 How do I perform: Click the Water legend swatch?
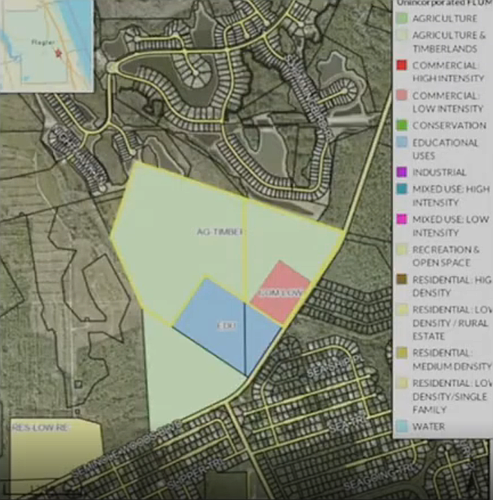tap(402, 426)
